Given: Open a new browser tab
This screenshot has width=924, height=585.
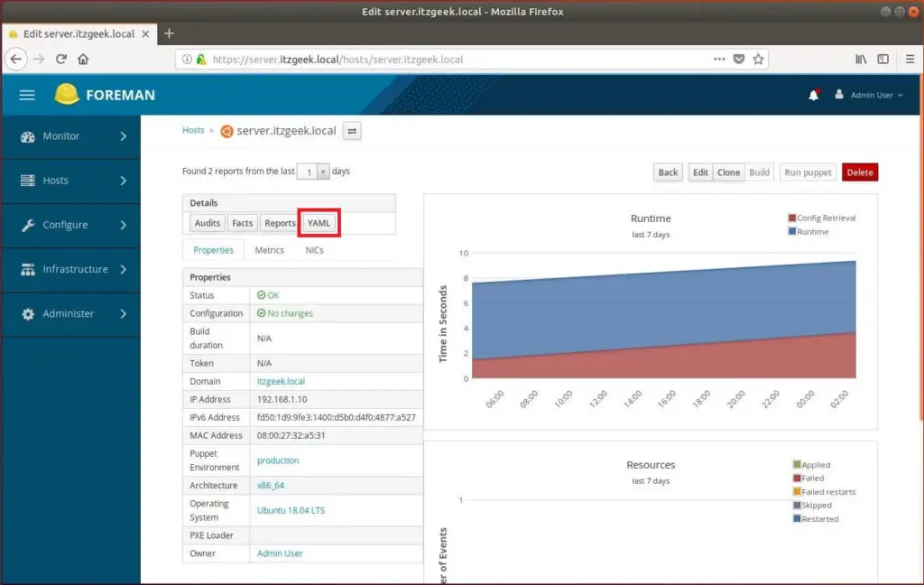Looking at the screenshot, I should (x=169, y=33).
